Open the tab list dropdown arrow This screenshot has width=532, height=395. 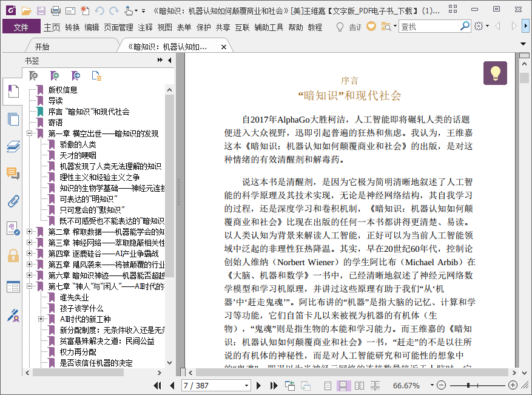[x=523, y=44]
